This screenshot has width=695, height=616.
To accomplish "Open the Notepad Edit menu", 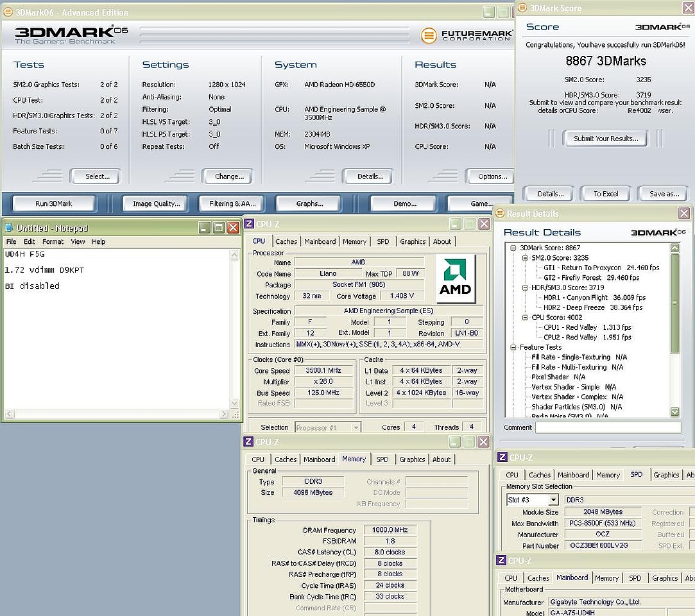I will (30, 241).
